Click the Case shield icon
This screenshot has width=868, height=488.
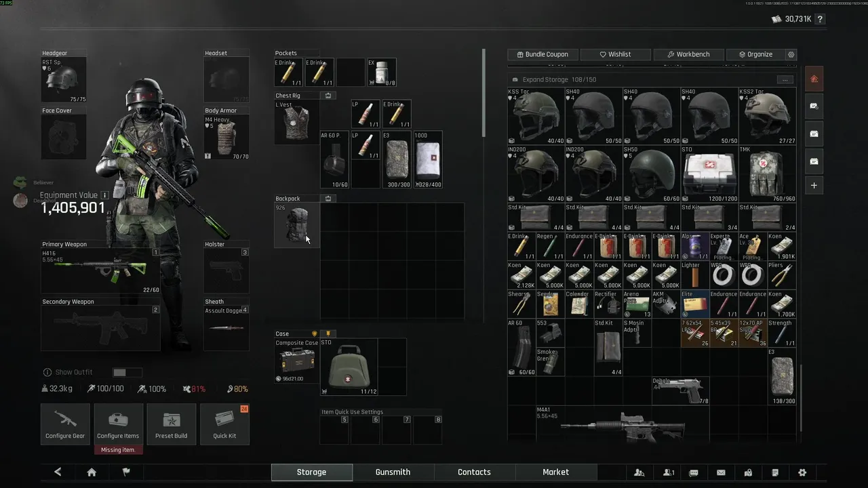pyautogui.click(x=315, y=333)
